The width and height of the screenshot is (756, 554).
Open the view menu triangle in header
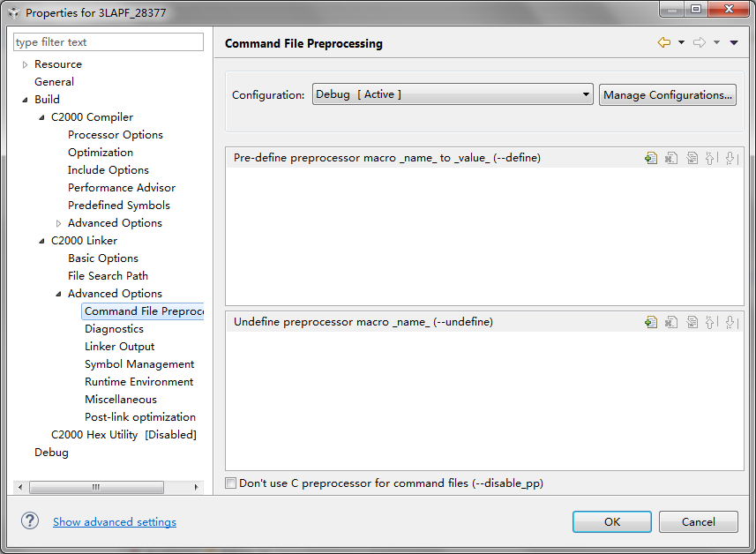[x=734, y=42]
